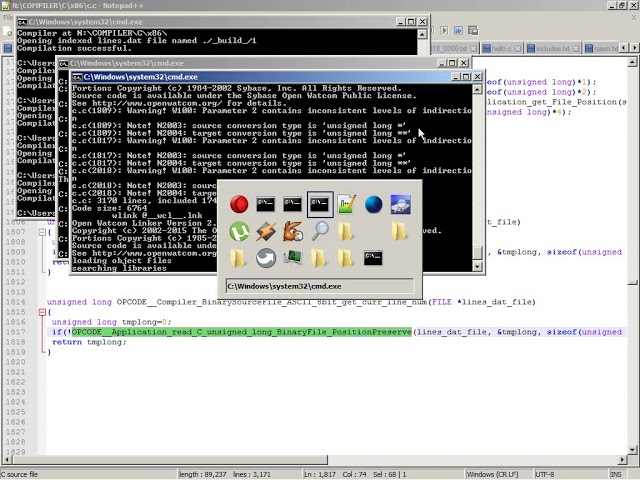
Task: Select the red sphere icon in switcher
Action: point(239,204)
